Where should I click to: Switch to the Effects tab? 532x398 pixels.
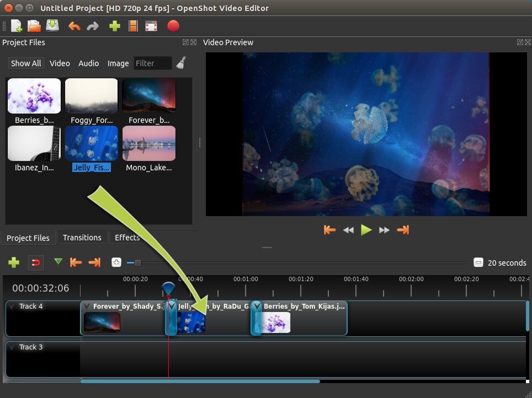[127, 238]
